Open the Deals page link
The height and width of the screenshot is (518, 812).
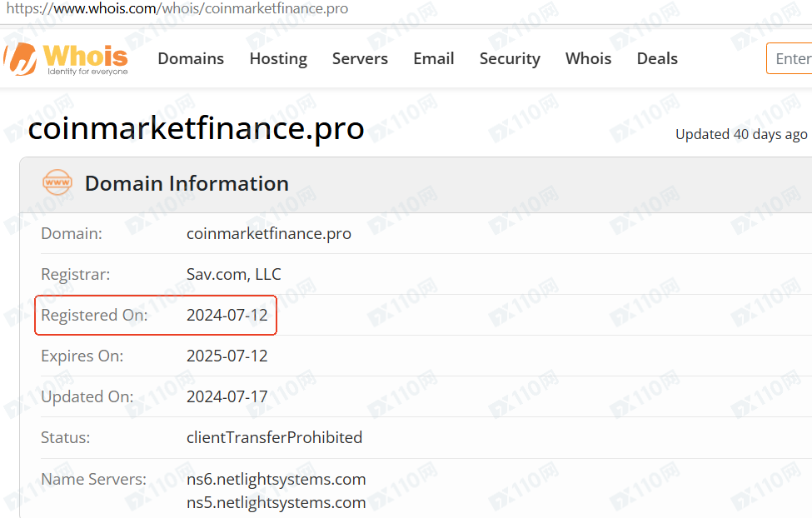pyautogui.click(x=657, y=58)
